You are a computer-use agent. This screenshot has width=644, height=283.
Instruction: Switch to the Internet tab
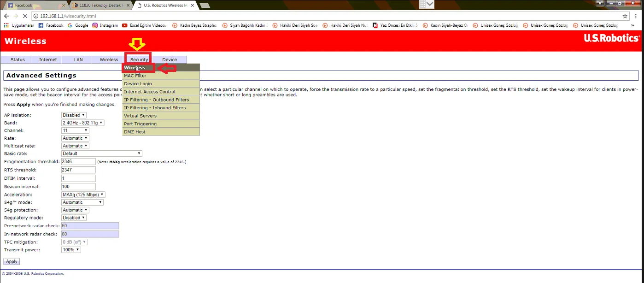pyautogui.click(x=48, y=59)
